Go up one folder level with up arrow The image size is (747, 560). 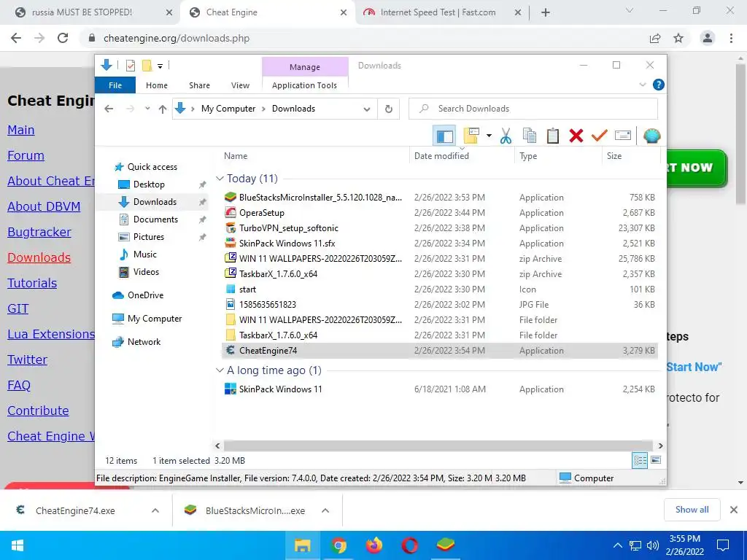[x=163, y=109]
